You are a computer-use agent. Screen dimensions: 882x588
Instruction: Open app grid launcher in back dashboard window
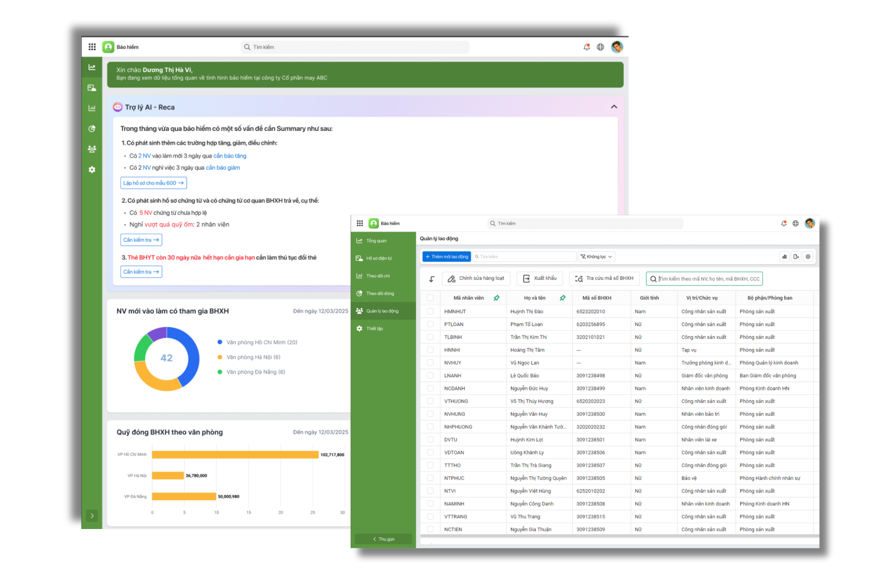tap(92, 47)
